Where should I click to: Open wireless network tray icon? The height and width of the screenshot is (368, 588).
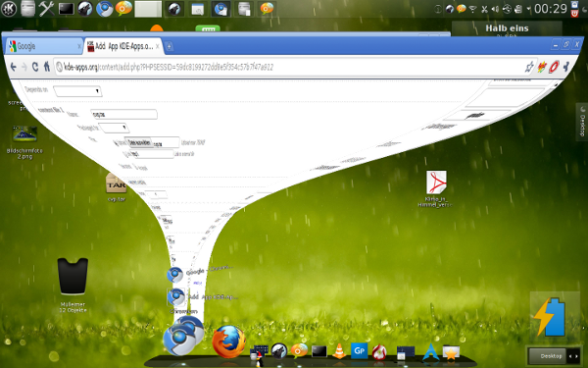click(473, 9)
